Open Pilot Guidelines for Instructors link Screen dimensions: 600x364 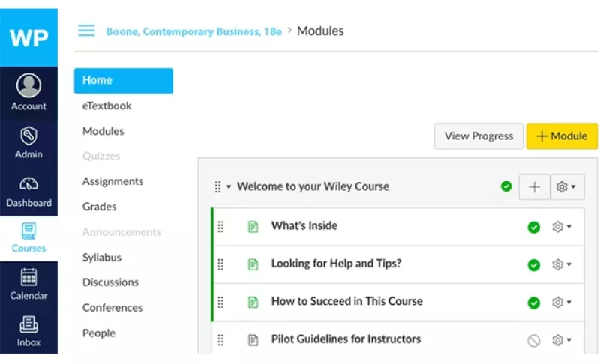tap(346, 339)
